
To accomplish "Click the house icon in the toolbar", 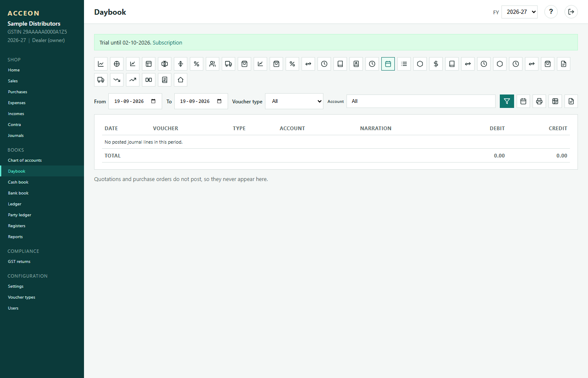I will point(181,80).
